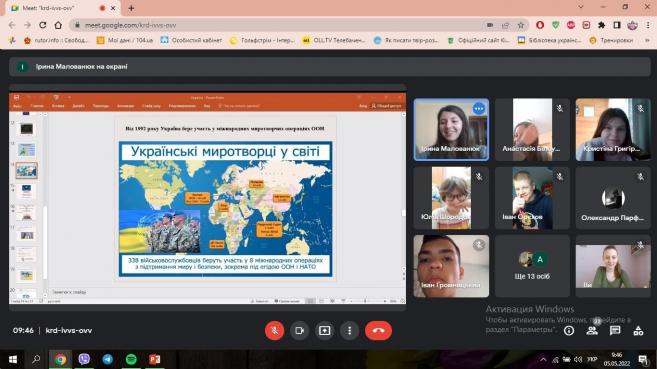Viewport: 657px width, 369px height.
Task: Unmute microphone in Meet call controls
Action: pos(274,330)
